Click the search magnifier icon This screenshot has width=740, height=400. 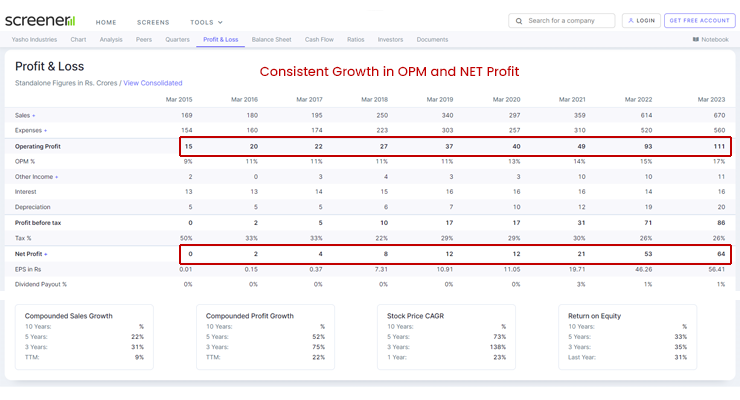518,20
